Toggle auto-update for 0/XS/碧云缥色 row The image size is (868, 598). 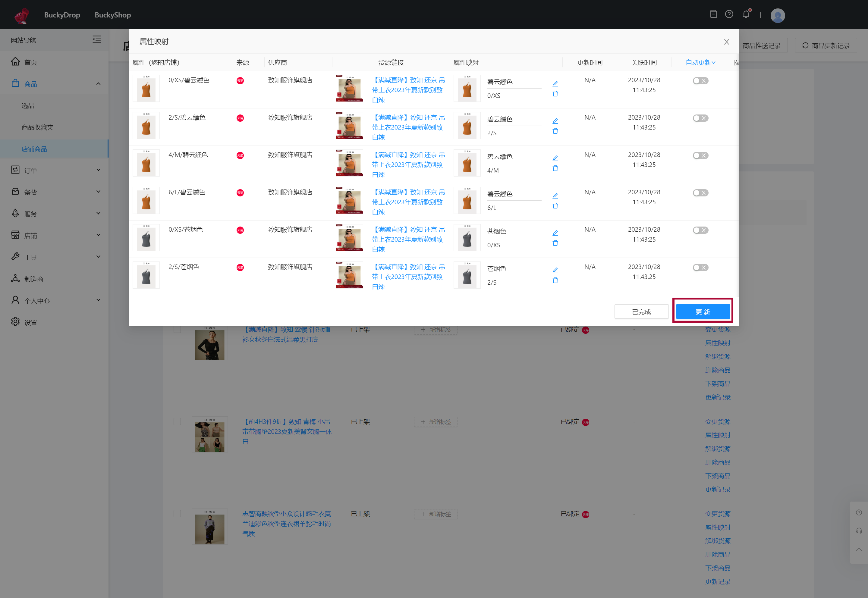coord(700,80)
